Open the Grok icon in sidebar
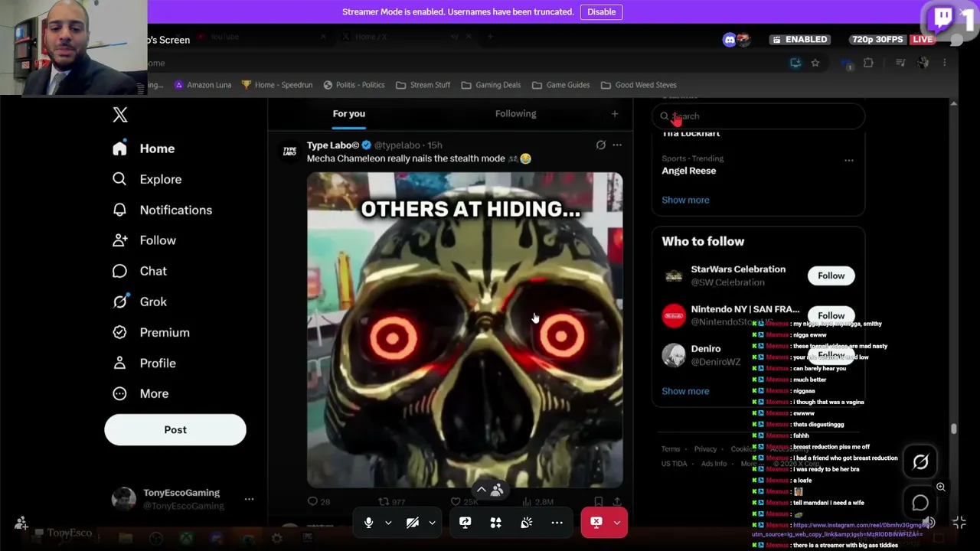 tap(120, 302)
